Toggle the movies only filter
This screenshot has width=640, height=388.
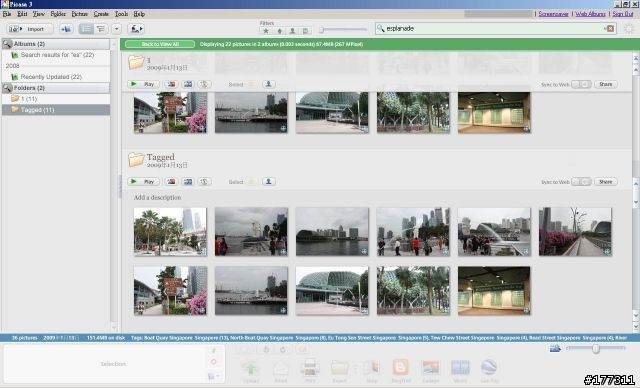click(305, 31)
